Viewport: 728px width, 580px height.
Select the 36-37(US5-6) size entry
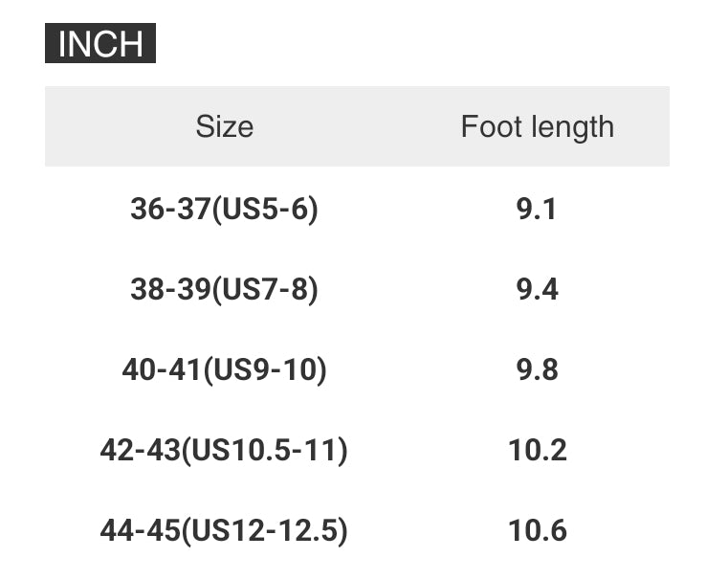pos(224,209)
